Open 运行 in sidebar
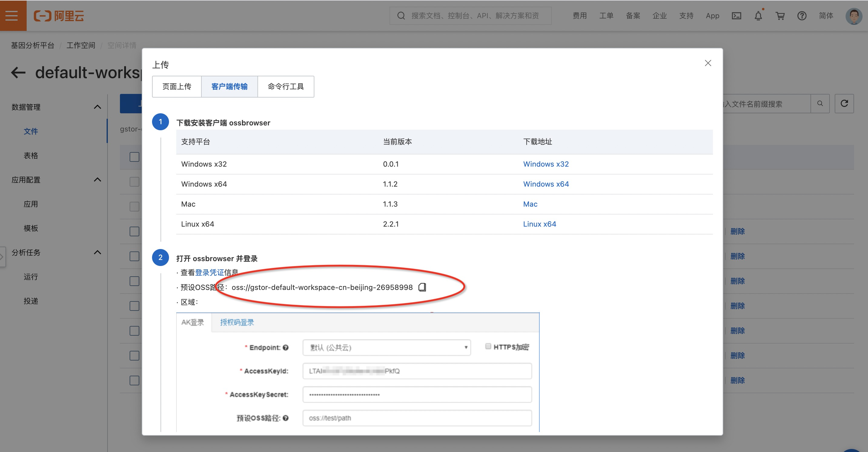This screenshot has height=452, width=868. tap(31, 277)
